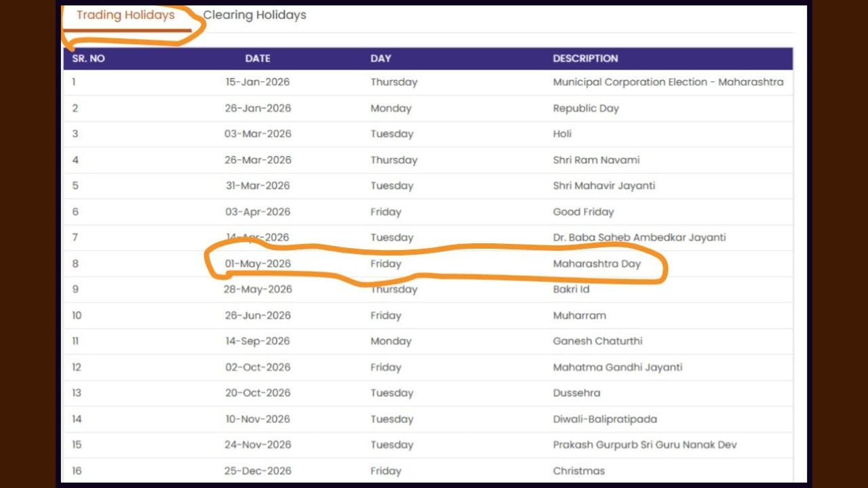868x488 pixels.
Task: Click the Maharashtra Day description
Action: [x=597, y=264]
